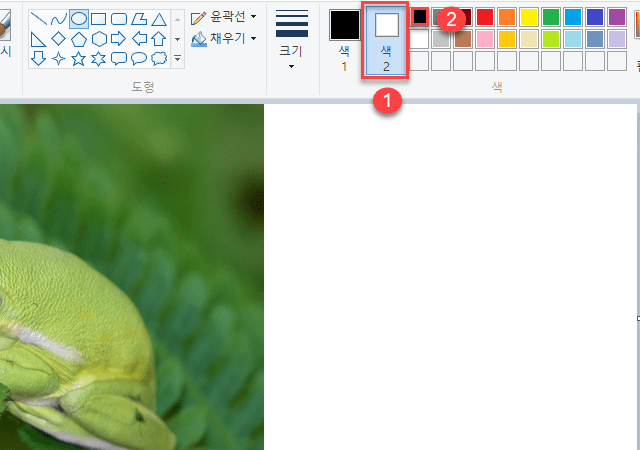Select the Four-point star shape
The image size is (640, 450).
tap(58, 59)
